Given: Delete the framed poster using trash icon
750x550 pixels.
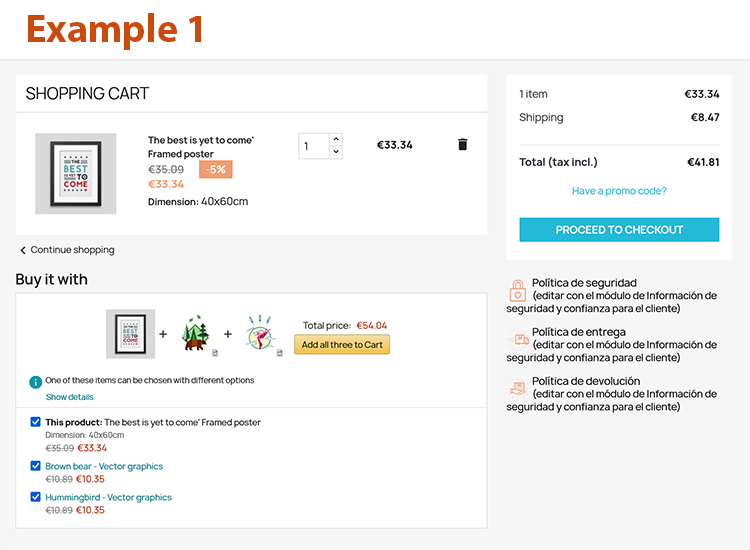Looking at the screenshot, I should tap(462, 144).
